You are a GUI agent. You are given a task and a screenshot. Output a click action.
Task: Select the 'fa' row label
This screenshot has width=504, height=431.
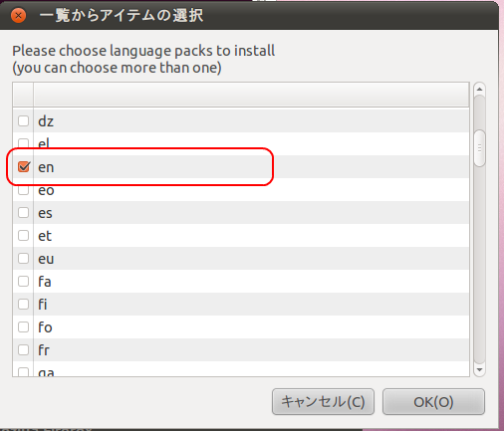45,282
